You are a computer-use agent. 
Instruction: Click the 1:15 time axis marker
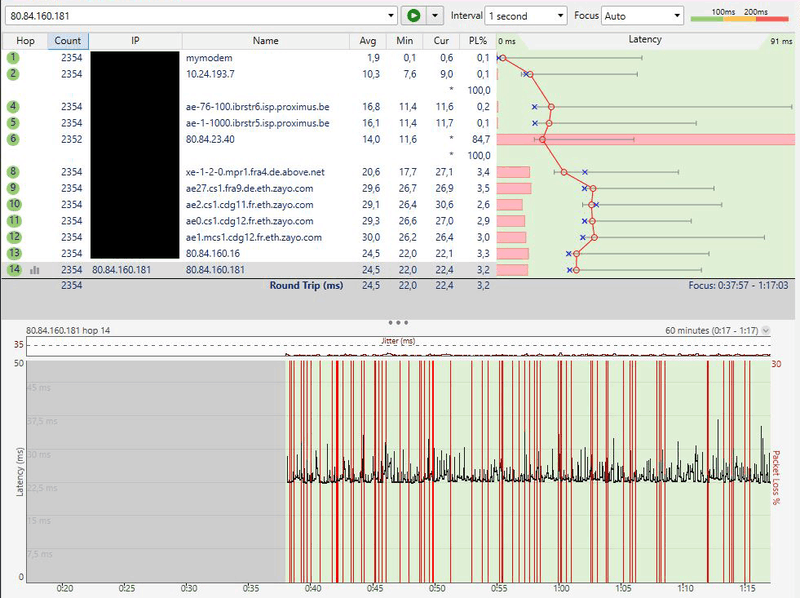point(747,588)
